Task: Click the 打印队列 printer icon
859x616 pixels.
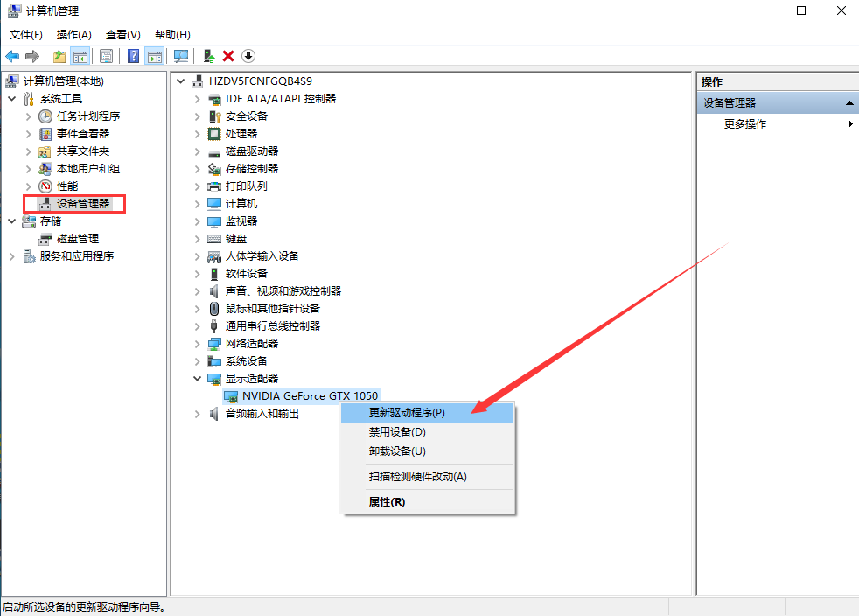Action: pos(214,186)
